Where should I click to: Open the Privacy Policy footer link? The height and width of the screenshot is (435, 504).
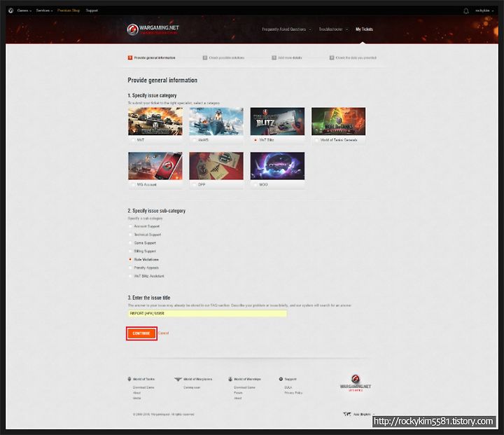(293, 393)
